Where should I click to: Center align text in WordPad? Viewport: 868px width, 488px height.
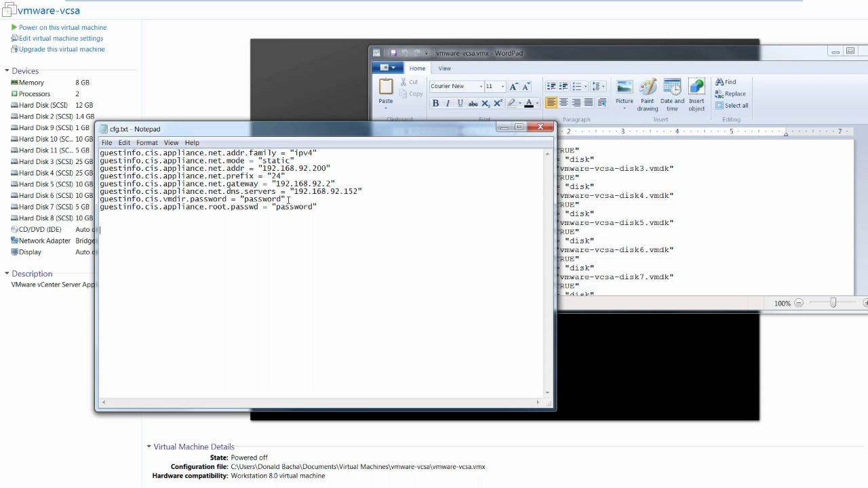pos(564,103)
